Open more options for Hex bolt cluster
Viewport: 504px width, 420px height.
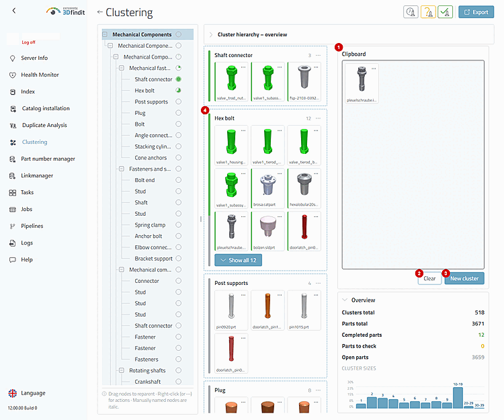[319, 118]
